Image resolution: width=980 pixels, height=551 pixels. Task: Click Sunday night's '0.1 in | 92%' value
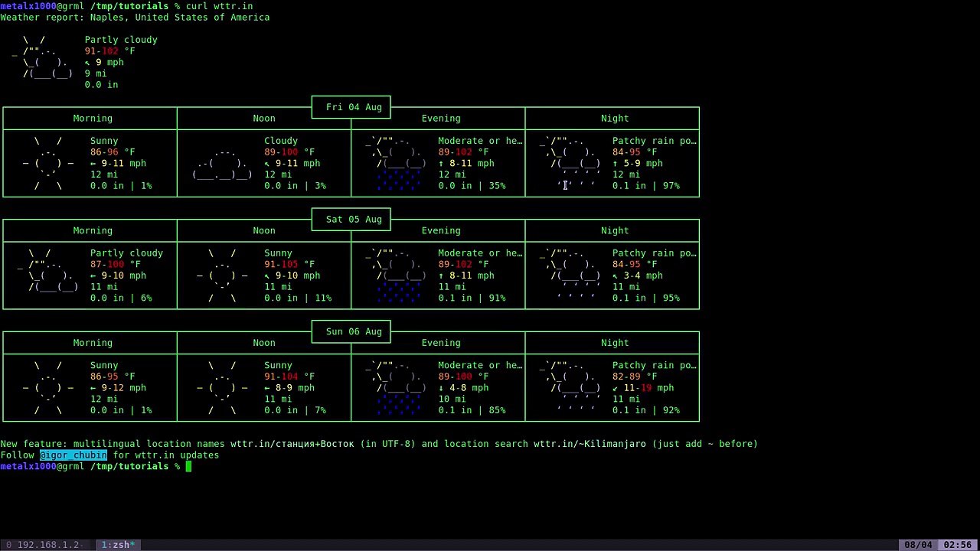[646, 410]
